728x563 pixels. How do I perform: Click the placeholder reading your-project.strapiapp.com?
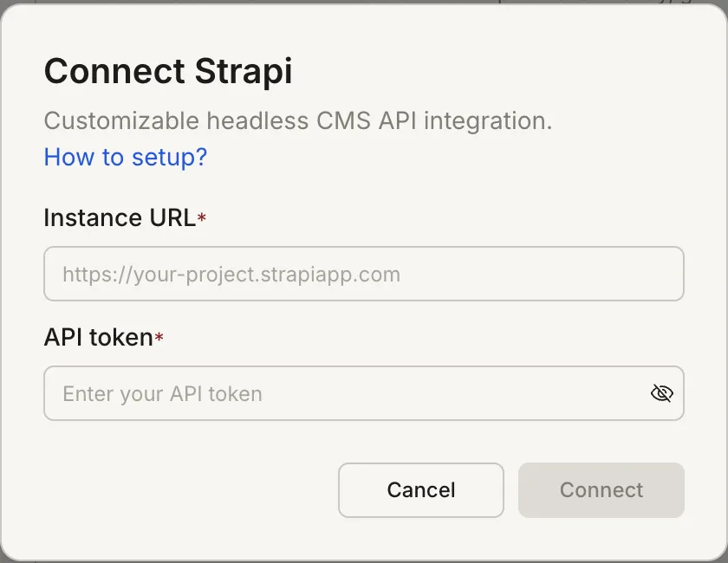[231, 274]
